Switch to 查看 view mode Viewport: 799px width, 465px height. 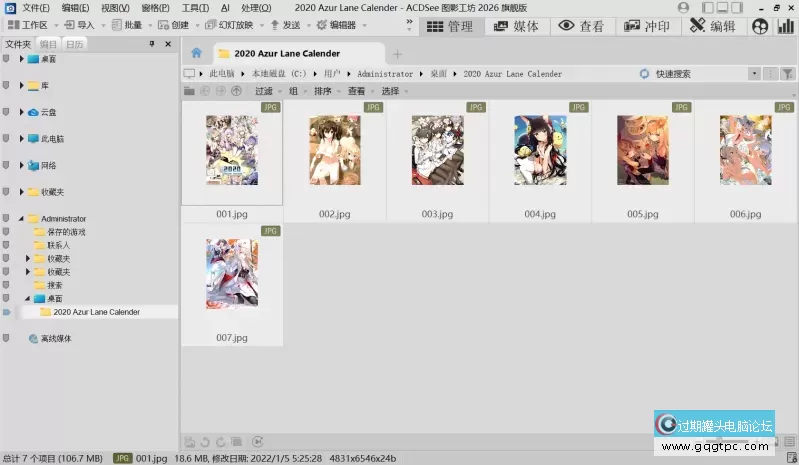582,26
